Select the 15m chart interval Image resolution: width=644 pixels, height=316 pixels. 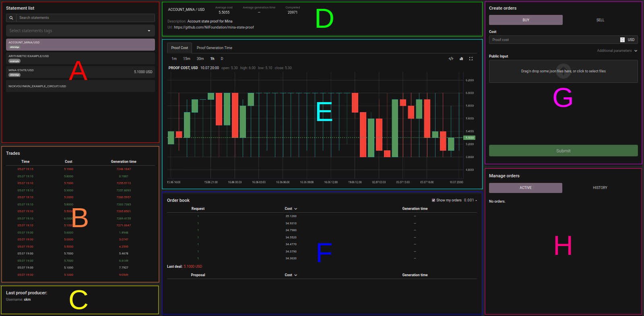pos(187,59)
